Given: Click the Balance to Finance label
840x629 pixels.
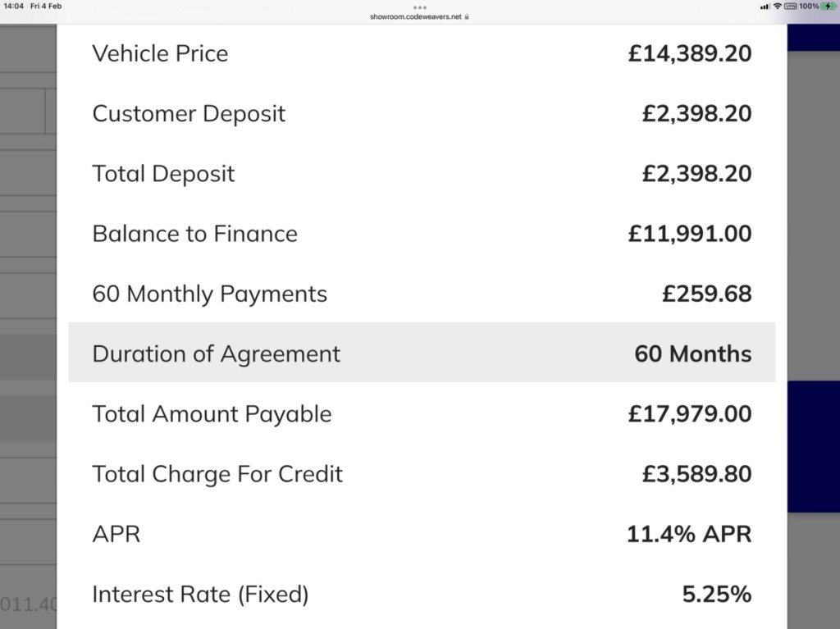Looking at the screenshot, I should coord(194,234).
